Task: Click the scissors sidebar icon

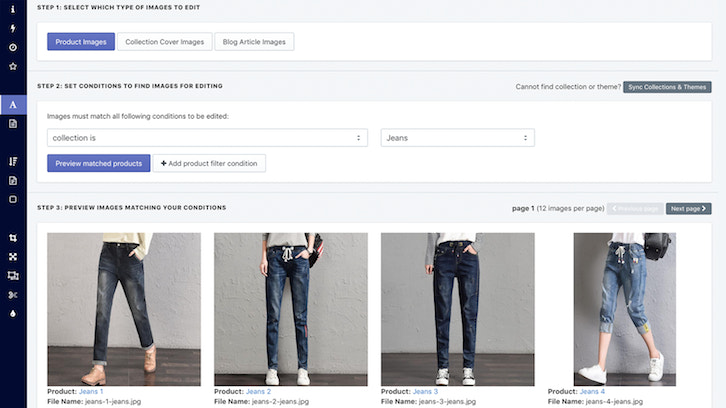Action: click(x=13, y=295)
